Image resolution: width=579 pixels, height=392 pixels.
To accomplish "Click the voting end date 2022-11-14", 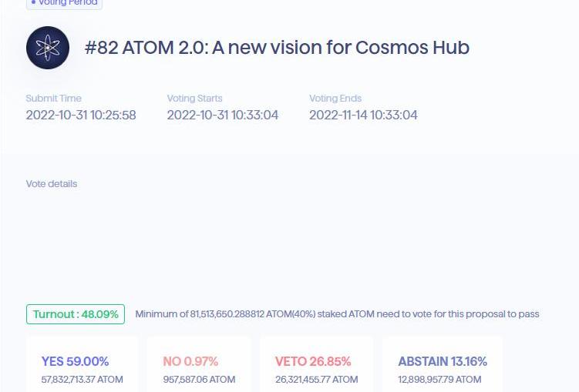I will point(338,116).
